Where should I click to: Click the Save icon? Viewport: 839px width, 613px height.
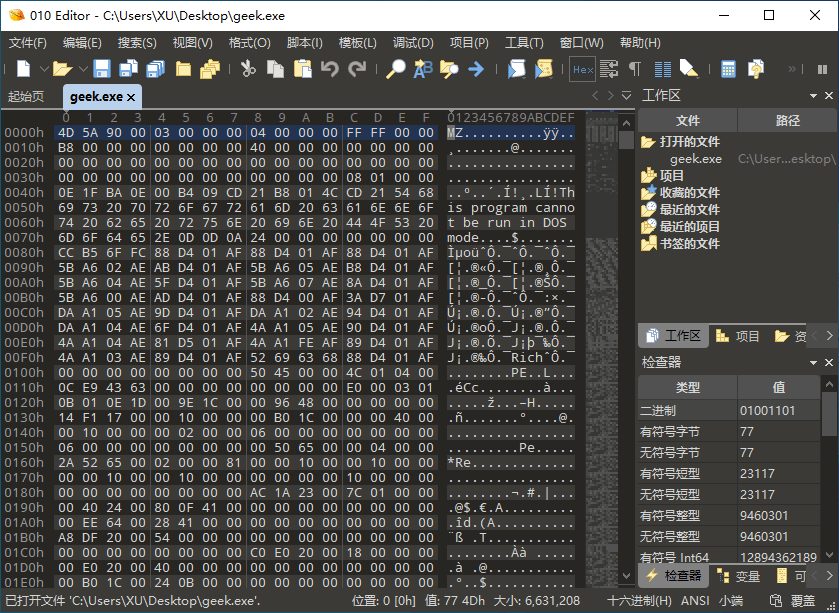click(102, 69)
